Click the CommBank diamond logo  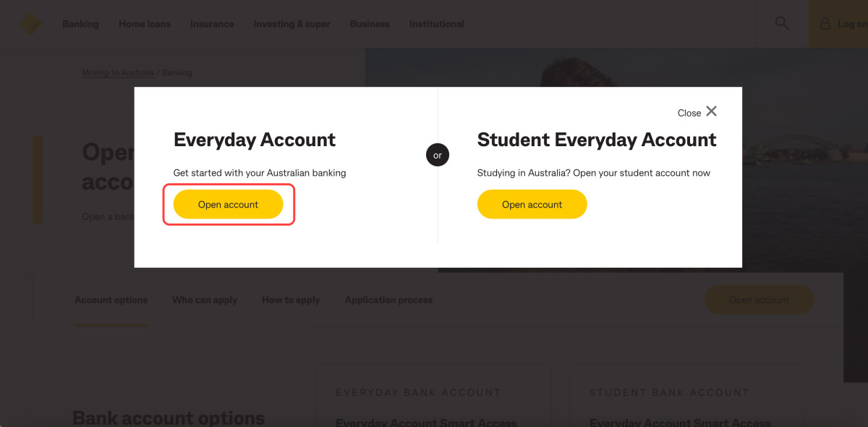click(30, 24)
